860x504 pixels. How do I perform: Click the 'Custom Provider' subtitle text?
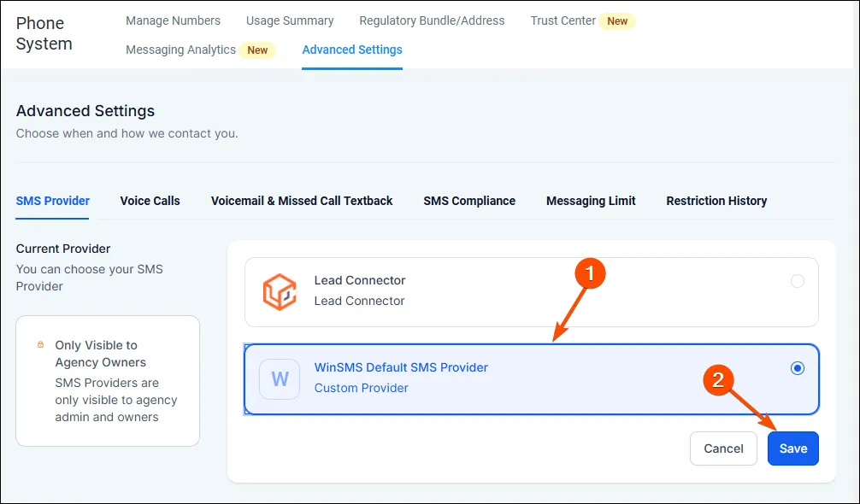[361, 388]
